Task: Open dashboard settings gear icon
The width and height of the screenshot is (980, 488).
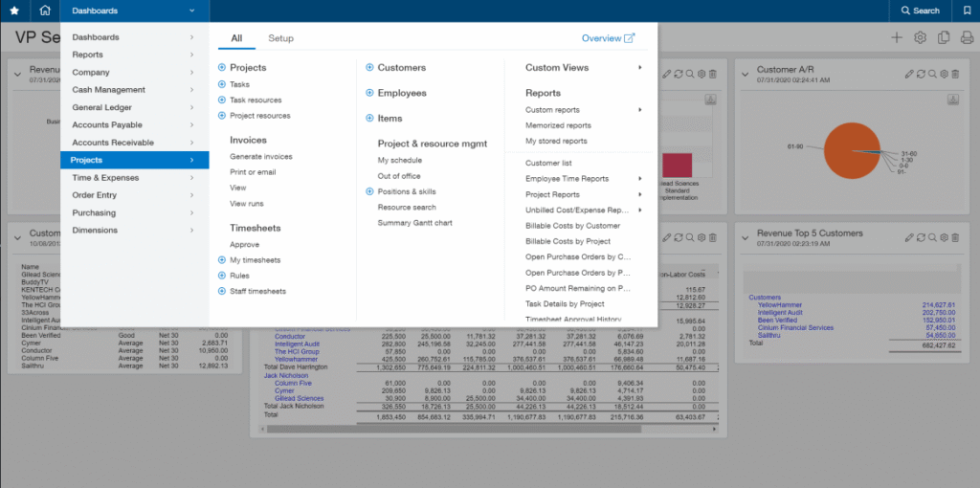Action: (920, 37)
